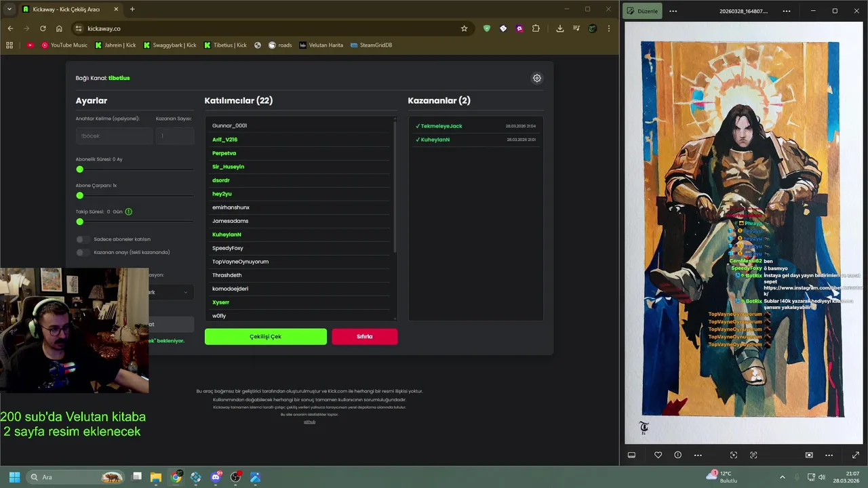Click the Takip Süresi info icon
This screenshot has width=868, height=488.
pyautogui.click(x=129, y=211)
